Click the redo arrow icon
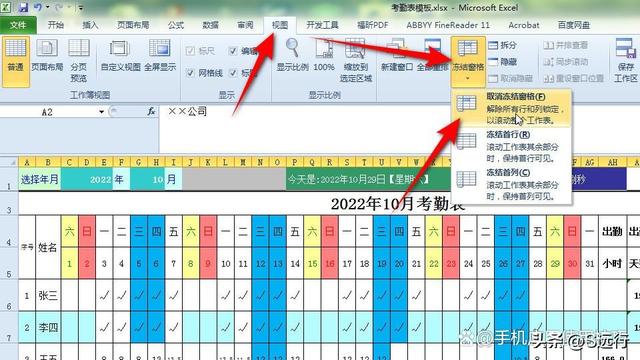640x360 pixels. tap(60, 7)
